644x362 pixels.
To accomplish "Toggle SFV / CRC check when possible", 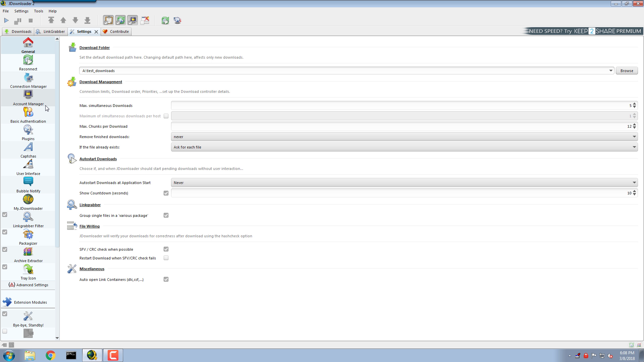I will click(166, 249).
